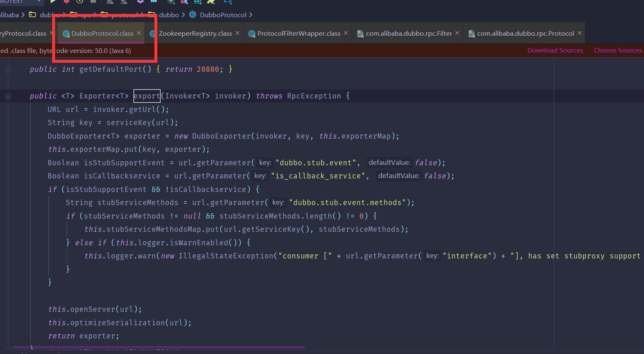Switch to the ZookeeperRegistry.class tab

point(195,34)
